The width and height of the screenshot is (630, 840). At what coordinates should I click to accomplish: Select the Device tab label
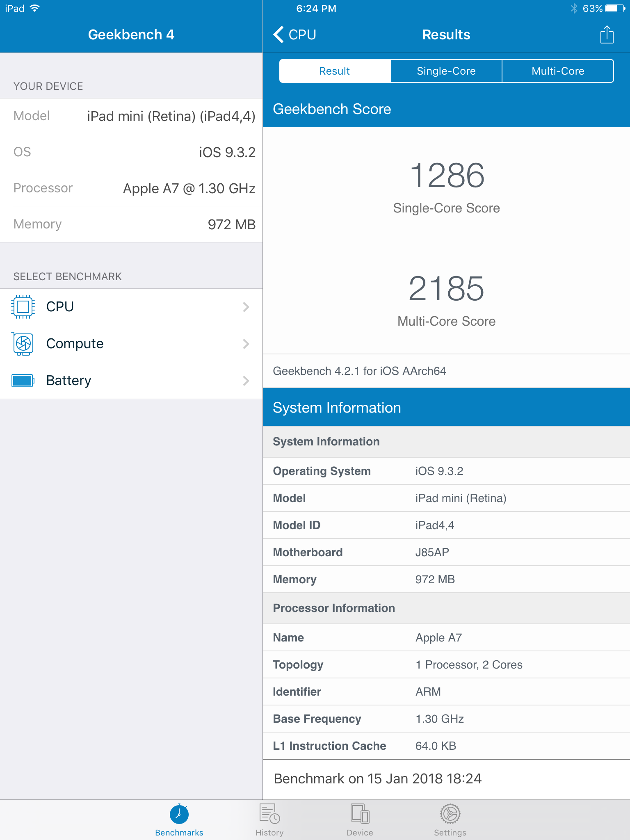point(360,833)
